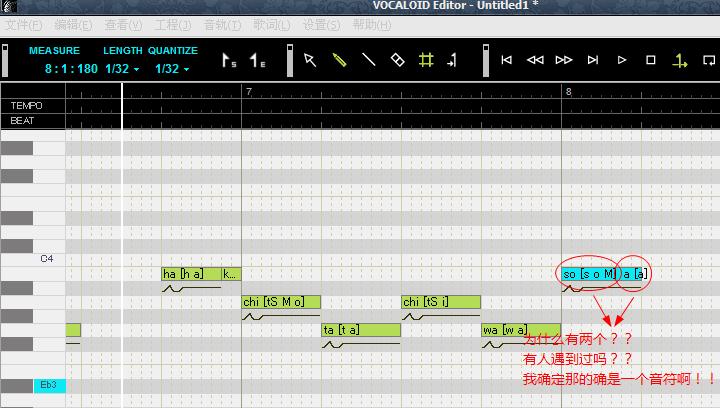Click the measure 8 ruler marker
The width and height of the screenshot is (720, 408).
(568, 92)
